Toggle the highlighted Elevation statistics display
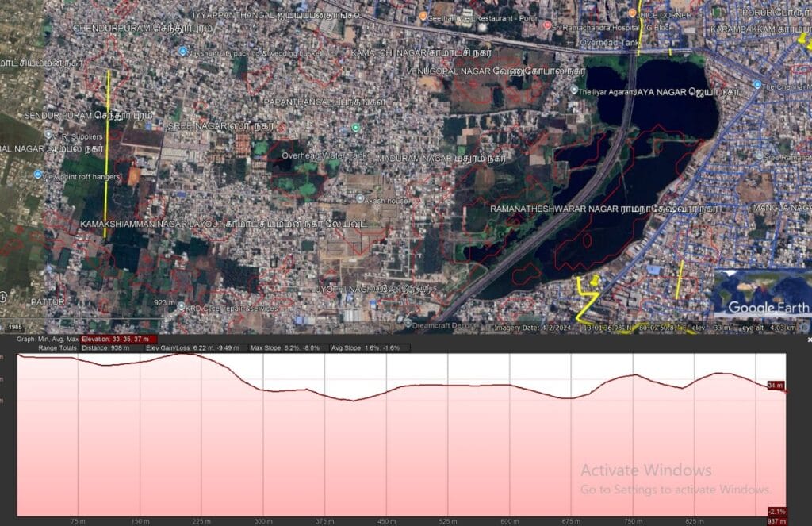Viewport: 812px width, 526px height. 117,340
